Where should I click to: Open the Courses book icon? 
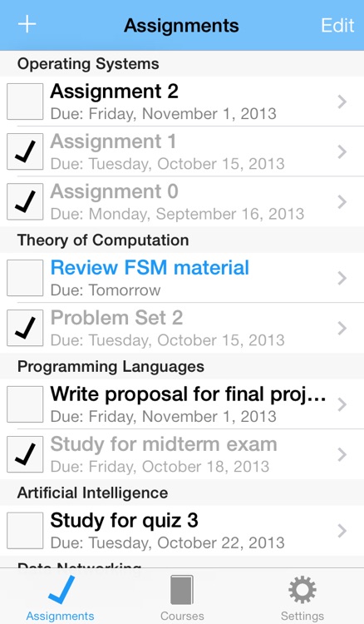coord(182,590)
